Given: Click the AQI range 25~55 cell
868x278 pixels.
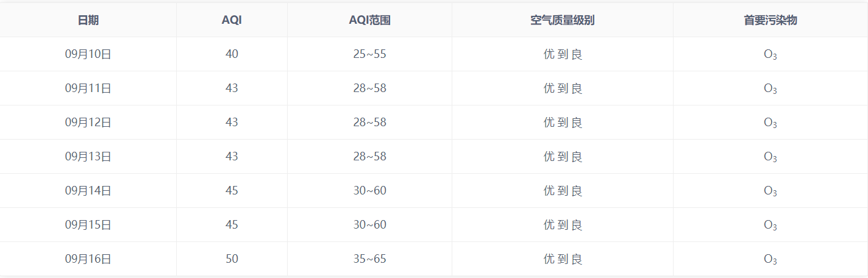Looking at the screenshot, I should [369, 54].
